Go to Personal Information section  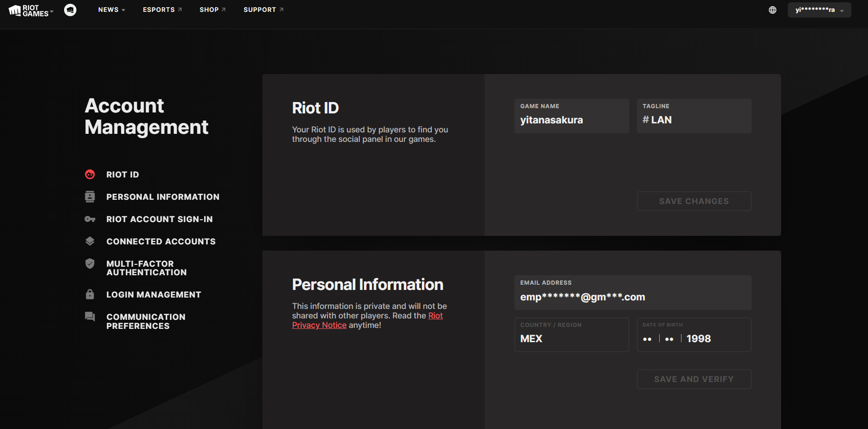pos(163,197)
